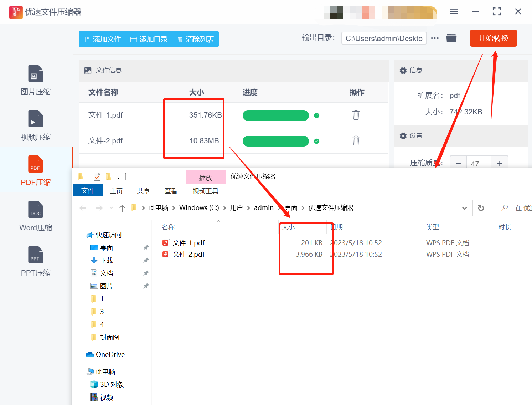Click the 开始转换 start conversion button
This screenshot has height=405, width=532.
[493, 38]
